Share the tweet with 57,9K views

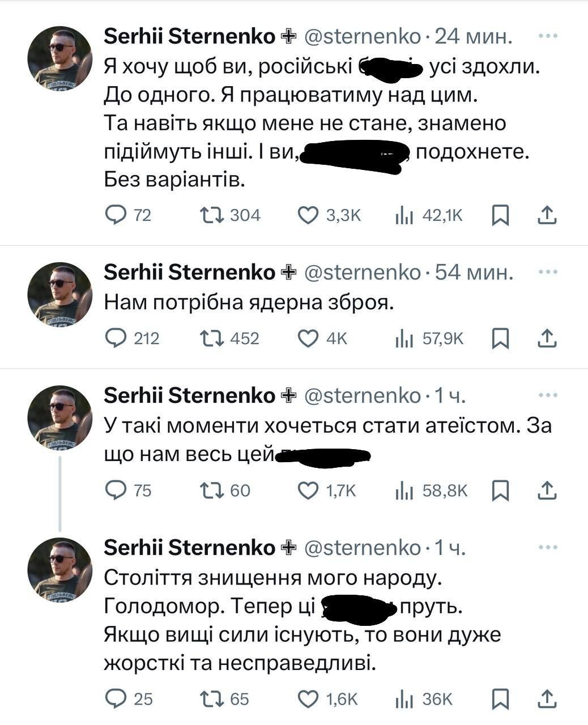pos(546,338)
